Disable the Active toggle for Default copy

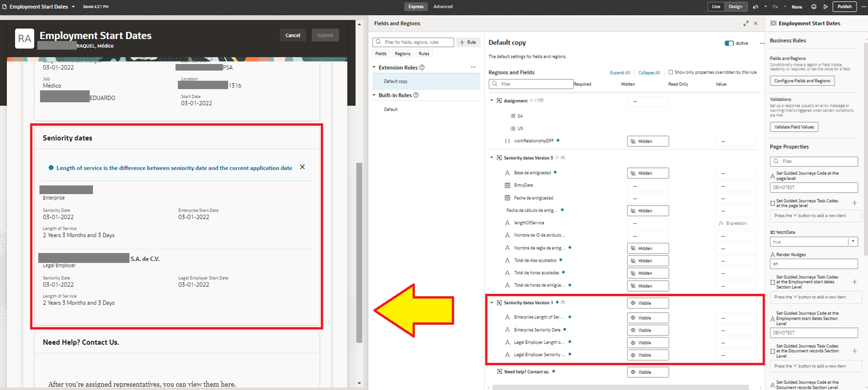pyautogui.click(x=729, y=43)
